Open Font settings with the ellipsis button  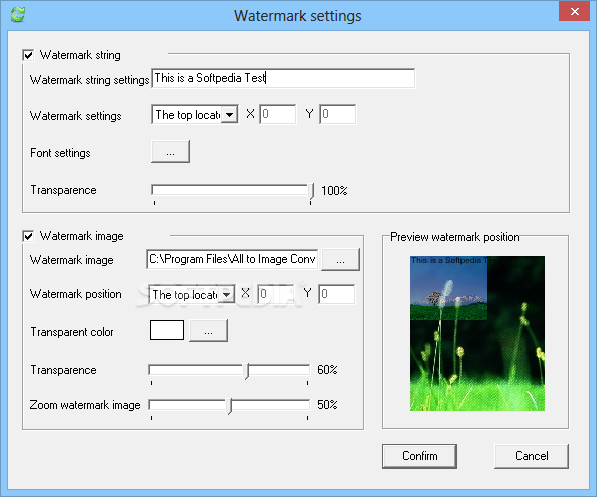[x=170, y=152]
